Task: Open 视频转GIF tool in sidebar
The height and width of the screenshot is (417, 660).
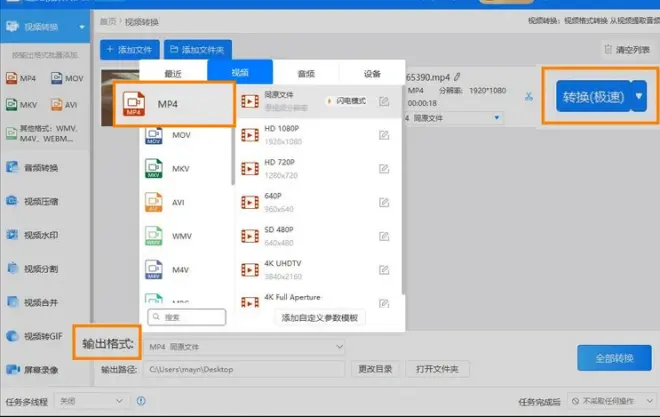Action: [42, 335]
